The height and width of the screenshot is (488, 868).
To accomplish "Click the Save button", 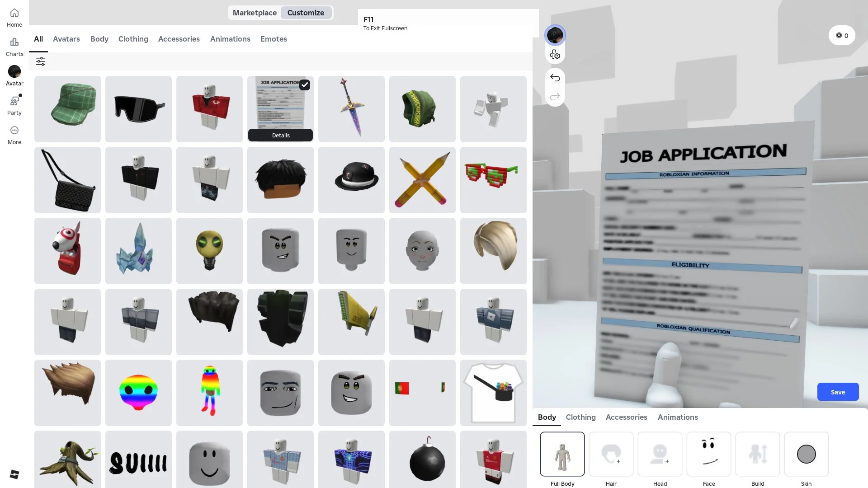I will point(837,392).
